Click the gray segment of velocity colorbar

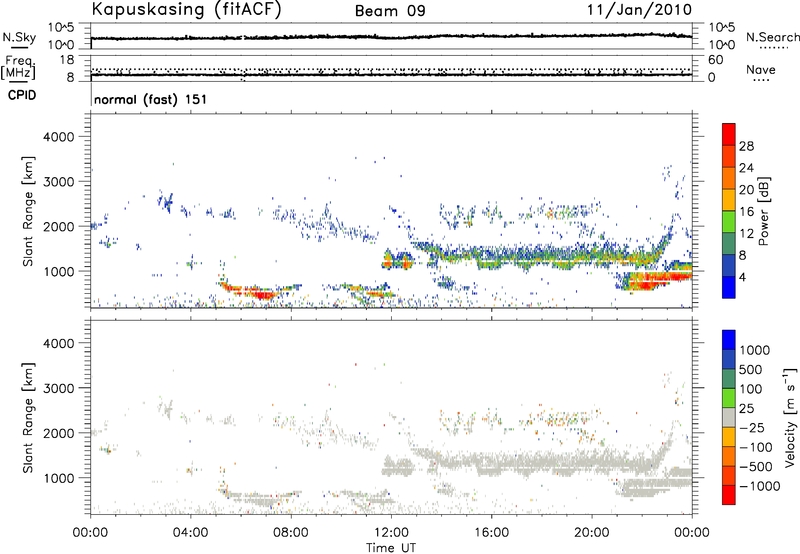729,417
